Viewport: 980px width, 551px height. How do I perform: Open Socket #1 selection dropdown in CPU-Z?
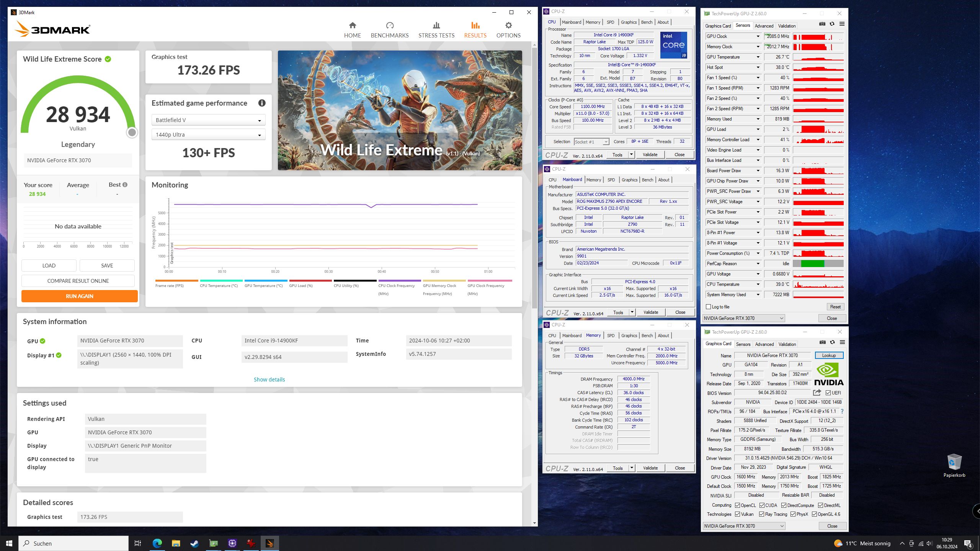click(591, 142)
